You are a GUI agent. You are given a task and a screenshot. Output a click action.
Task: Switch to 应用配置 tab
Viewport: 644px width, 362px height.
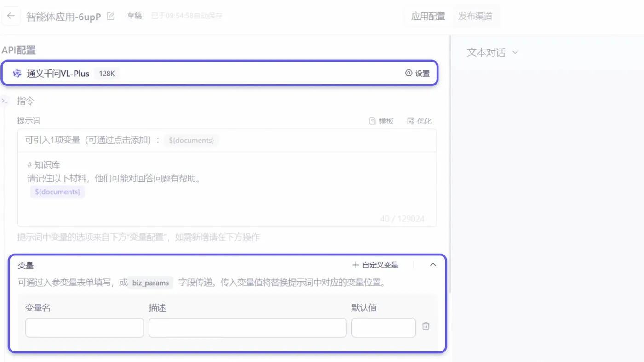tap(428, 17)
